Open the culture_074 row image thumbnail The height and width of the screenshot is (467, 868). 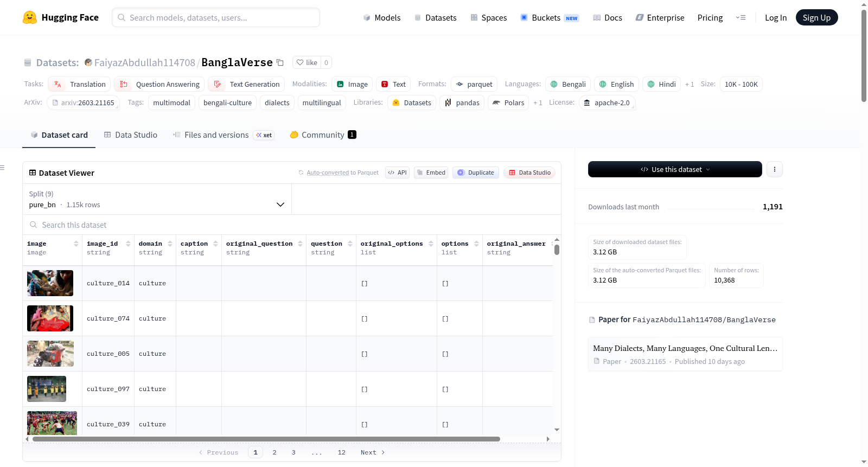point(50,318)
